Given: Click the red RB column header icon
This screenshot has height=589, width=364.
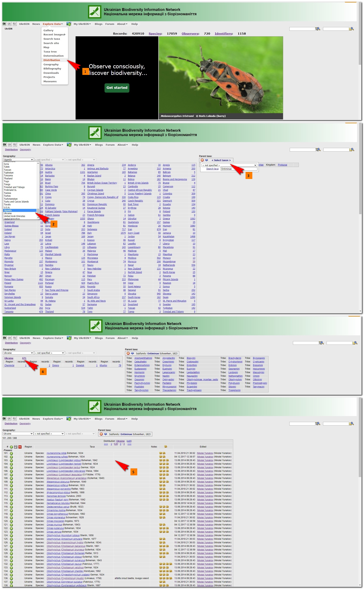Looking at the screenshot, I should (20, 447).
